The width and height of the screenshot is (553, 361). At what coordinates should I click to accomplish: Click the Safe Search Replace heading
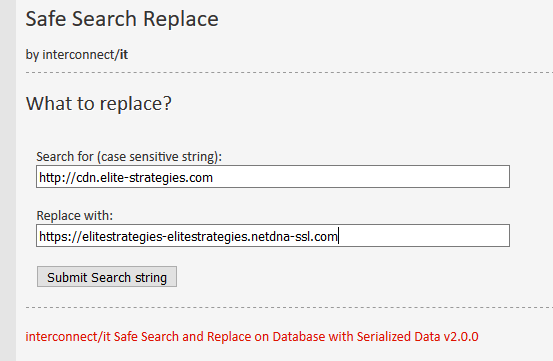click(x=122, y=19)
